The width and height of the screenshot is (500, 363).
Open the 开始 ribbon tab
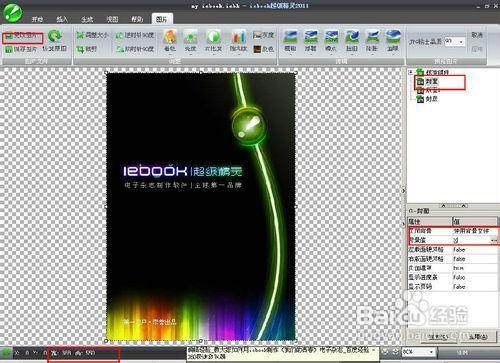point(37,19)
